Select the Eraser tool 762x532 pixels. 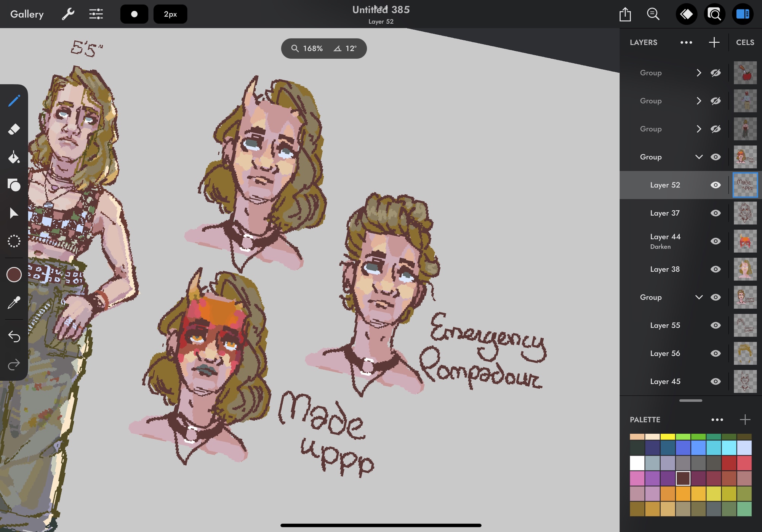(14, 129)
